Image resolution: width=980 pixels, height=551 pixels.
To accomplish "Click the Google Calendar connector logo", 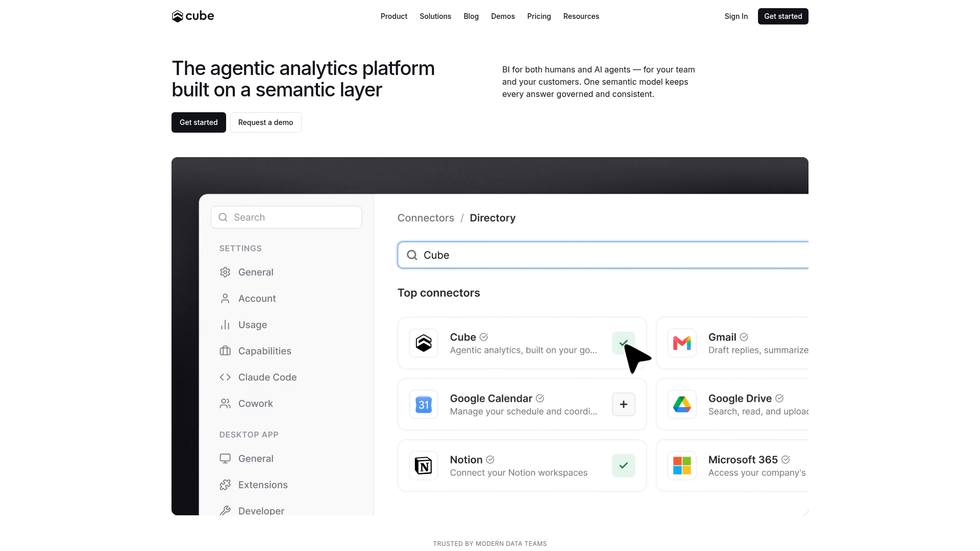I will [x=424, y=404].
